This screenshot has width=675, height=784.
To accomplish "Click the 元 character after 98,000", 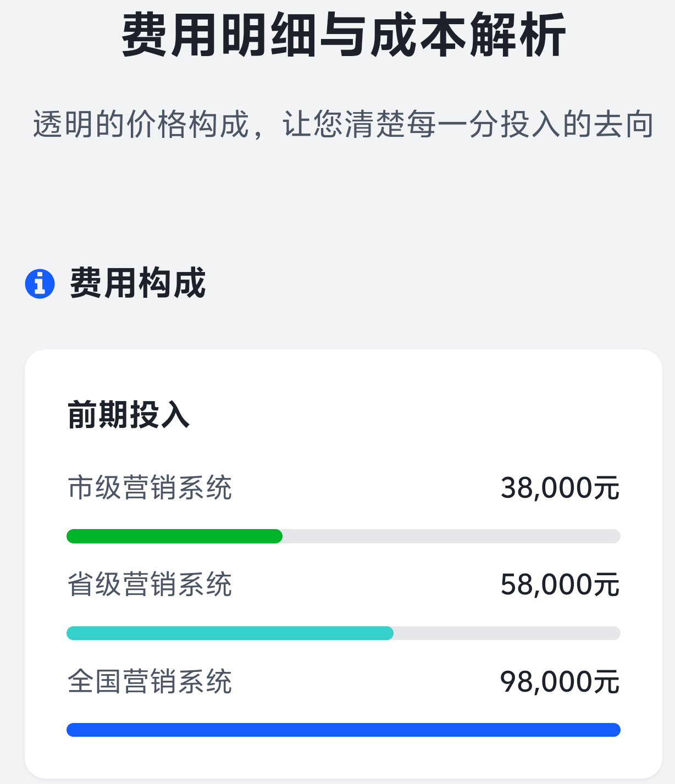I will pyautogui.click(x=607, y=682).
